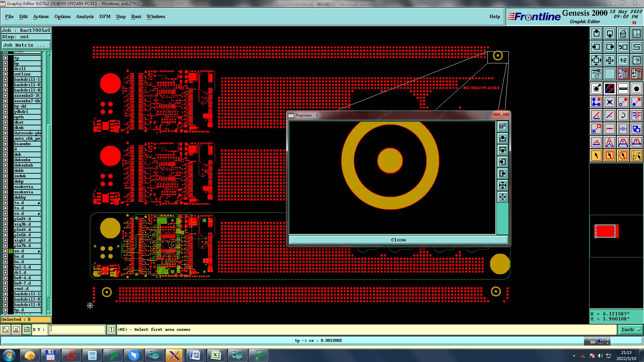
Task: Click the Home view icon
Action: click(x=623, y=34)
